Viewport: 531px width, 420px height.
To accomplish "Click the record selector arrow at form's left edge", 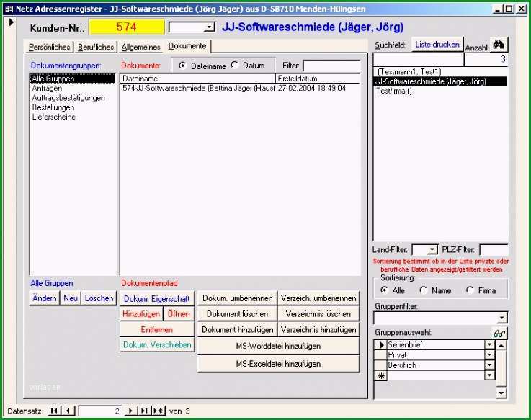I will [12, 22].
